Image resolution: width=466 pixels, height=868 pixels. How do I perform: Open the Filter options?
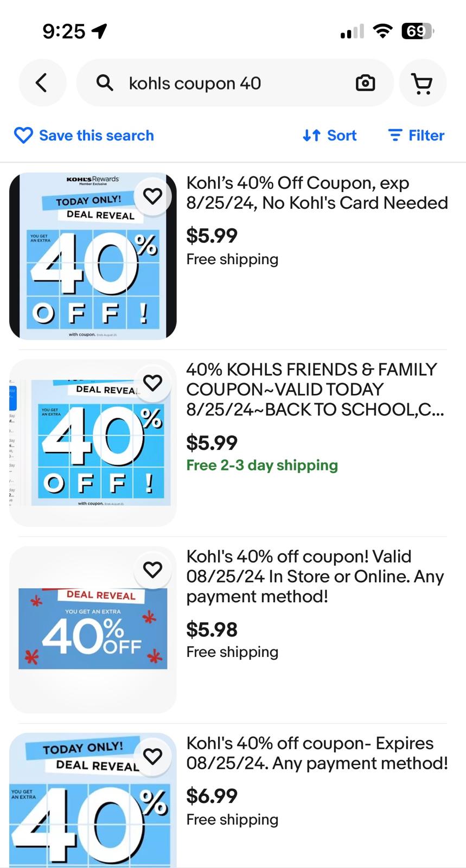[416, 136]
